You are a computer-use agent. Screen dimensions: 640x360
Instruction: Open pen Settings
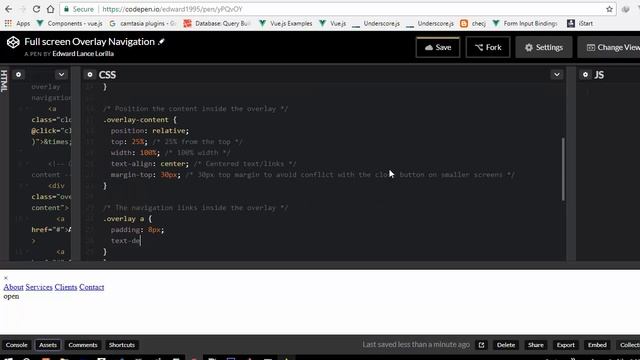click(544, 47)
